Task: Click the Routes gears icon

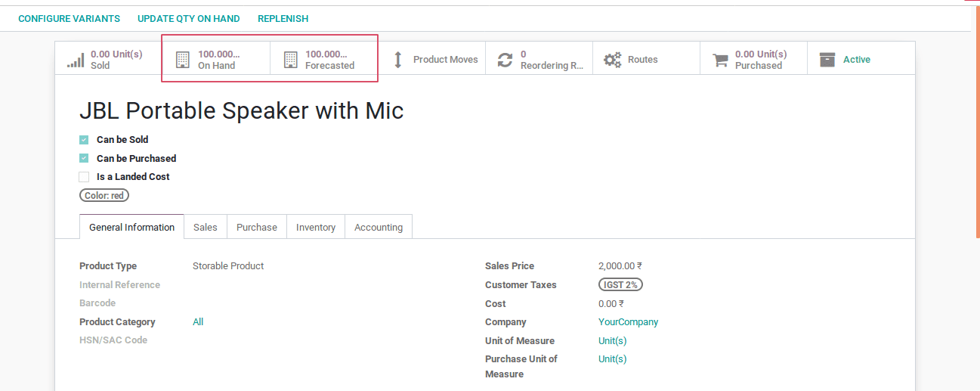Action: pyautogui.click(x=612, y=60)
